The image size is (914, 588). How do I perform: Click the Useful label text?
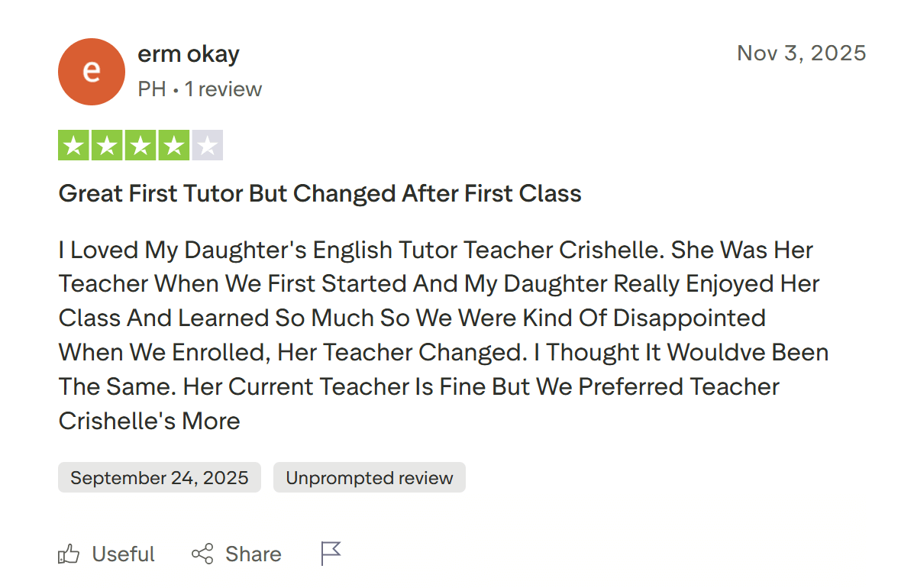(122, 554)
